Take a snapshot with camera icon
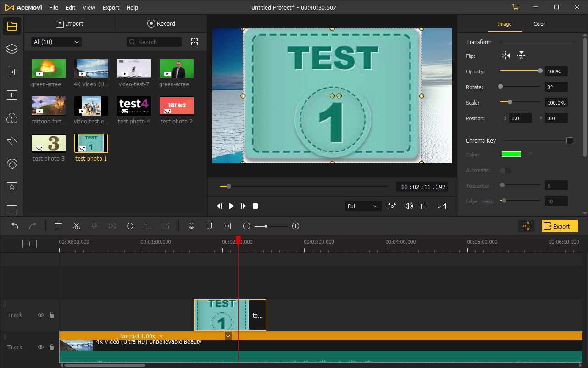This screenshot has height=368, width=588. [x=392, y=206]
